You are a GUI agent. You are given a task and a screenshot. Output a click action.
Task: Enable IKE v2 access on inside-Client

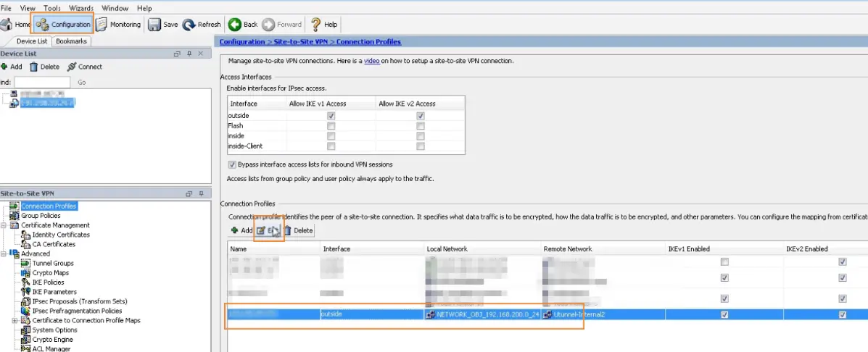tap(421, 146)
